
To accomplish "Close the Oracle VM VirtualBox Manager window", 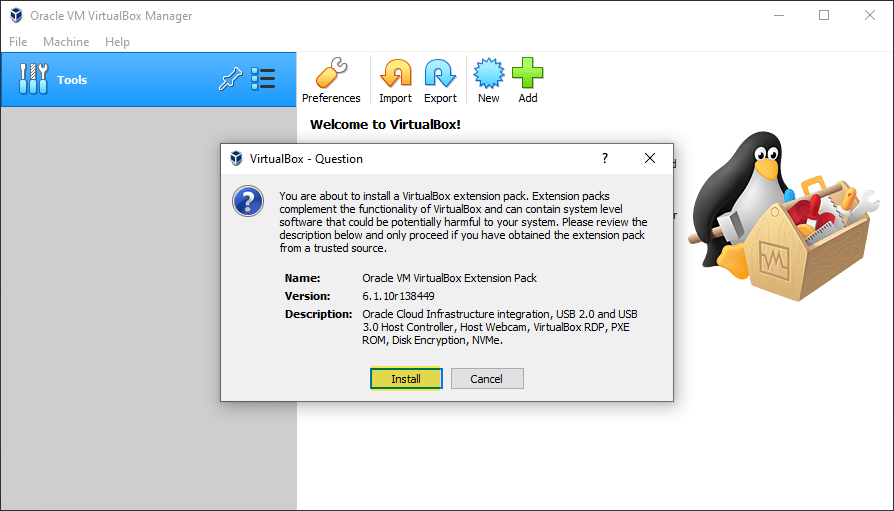I will [869, 15].
